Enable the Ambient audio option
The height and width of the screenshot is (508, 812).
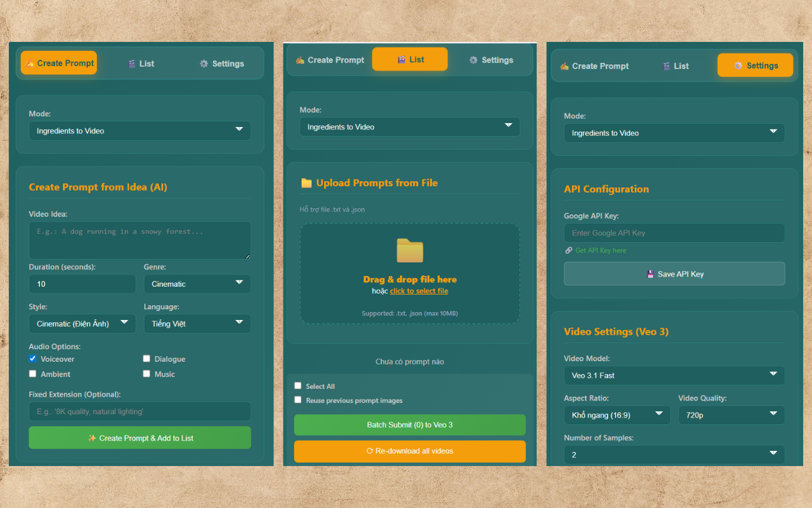tap(33, 374)
